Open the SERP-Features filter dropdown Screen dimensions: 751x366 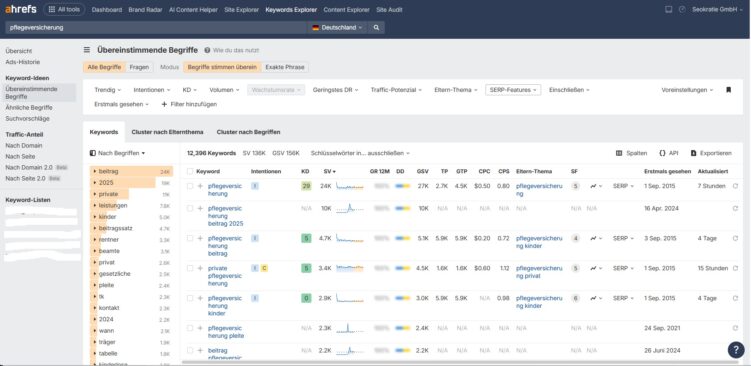pos(513,90)
